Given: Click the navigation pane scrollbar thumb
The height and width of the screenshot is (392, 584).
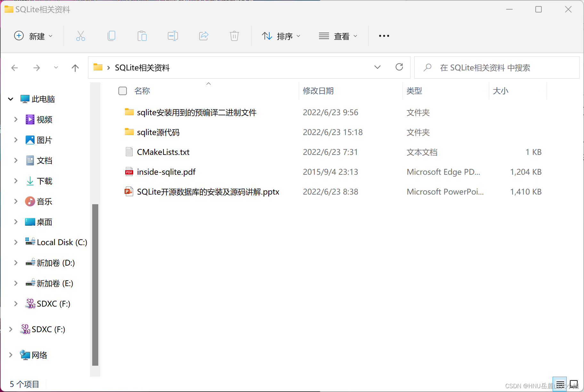Looking at the screenshot, I should (95, 284).
